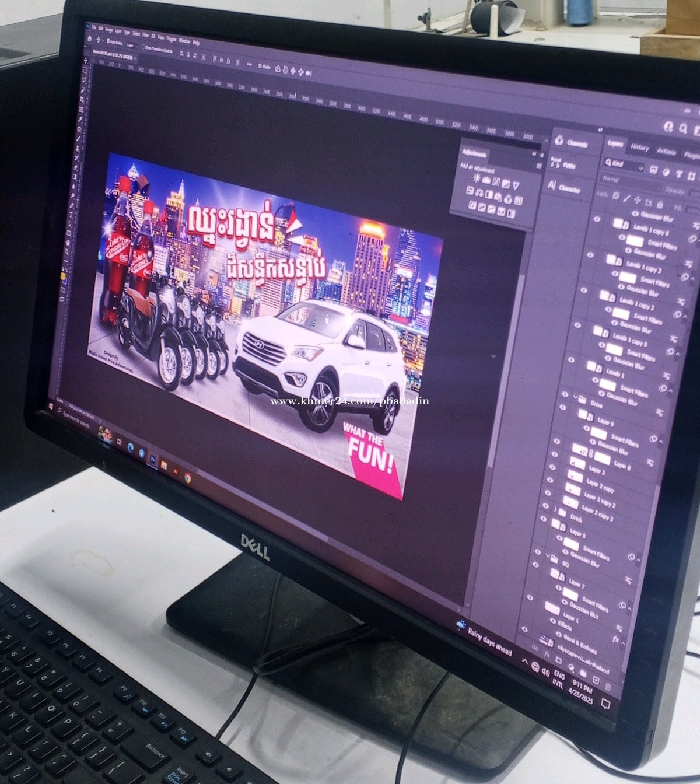
Task: Open the Kind filter dropdown in Layers
Action: point(625,165)
